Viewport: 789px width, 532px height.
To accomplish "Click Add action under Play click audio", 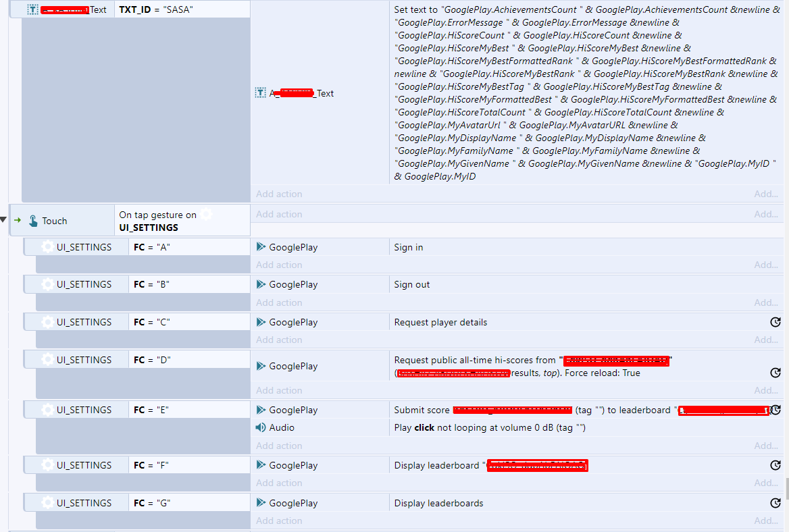I will 279,446.
